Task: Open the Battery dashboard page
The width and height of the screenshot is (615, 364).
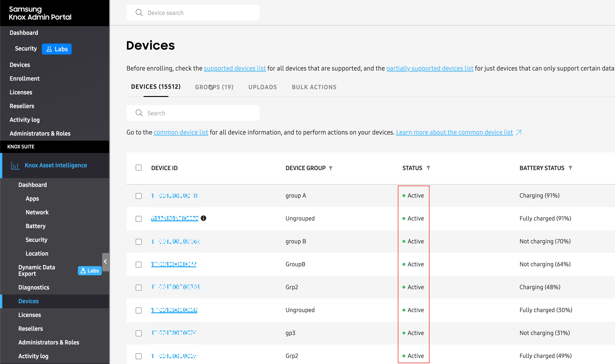Action: [x=36, y=226]
